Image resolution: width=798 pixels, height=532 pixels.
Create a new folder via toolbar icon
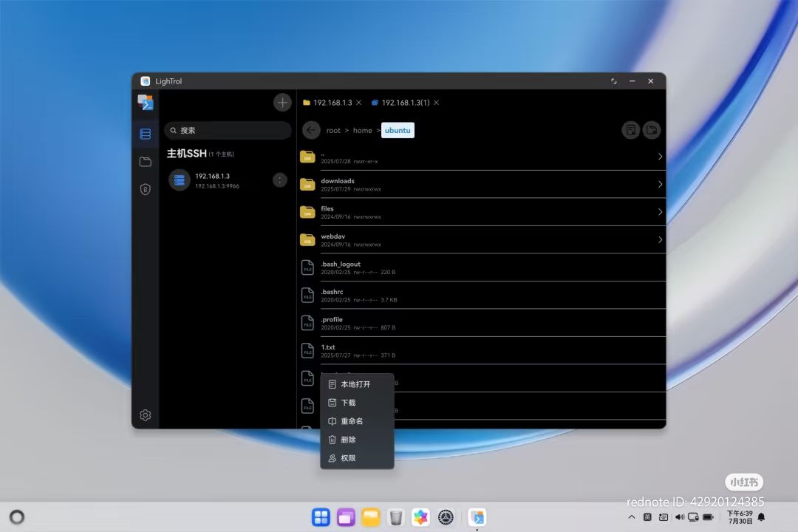(x=652, y=130)
